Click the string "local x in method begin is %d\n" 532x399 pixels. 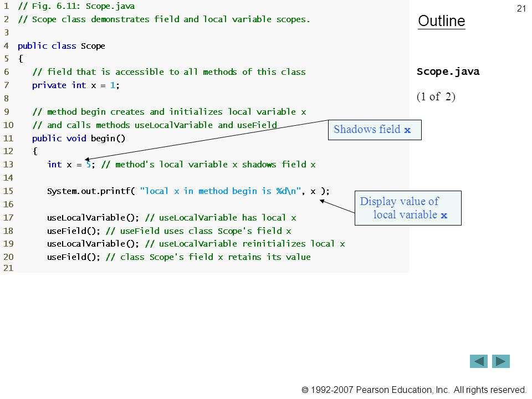pyautogui.click(x=221, y=191)
